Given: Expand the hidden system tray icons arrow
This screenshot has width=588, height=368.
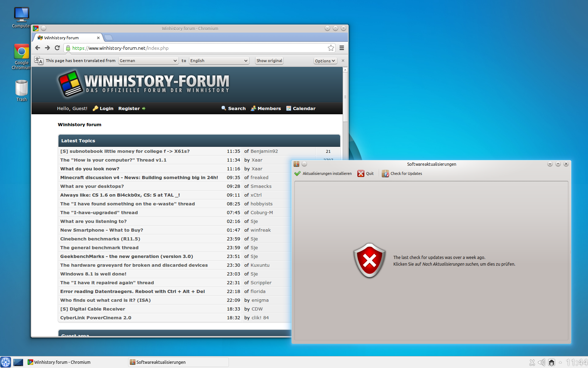Looking at the screenshot, I should 560,362.
